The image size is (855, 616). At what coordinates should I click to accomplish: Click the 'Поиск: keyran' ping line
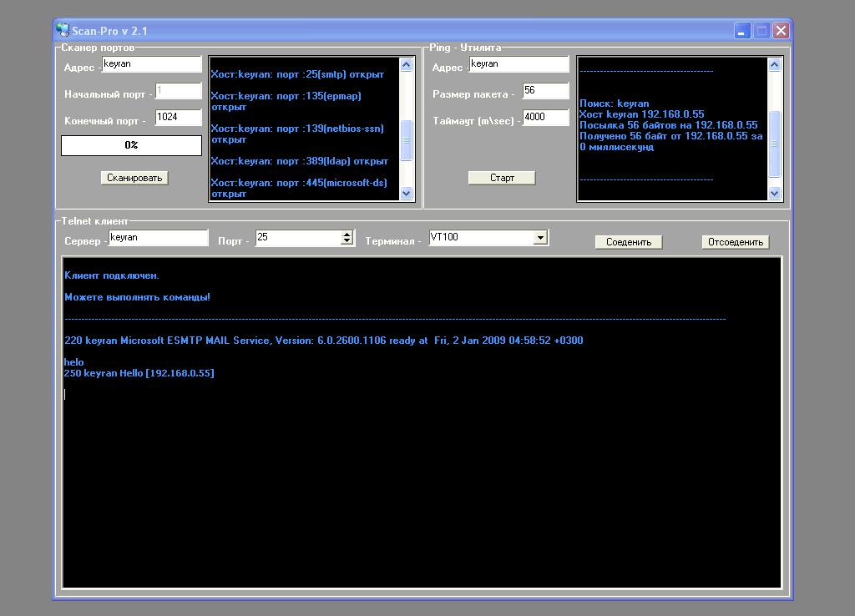(x=614, y=104)
